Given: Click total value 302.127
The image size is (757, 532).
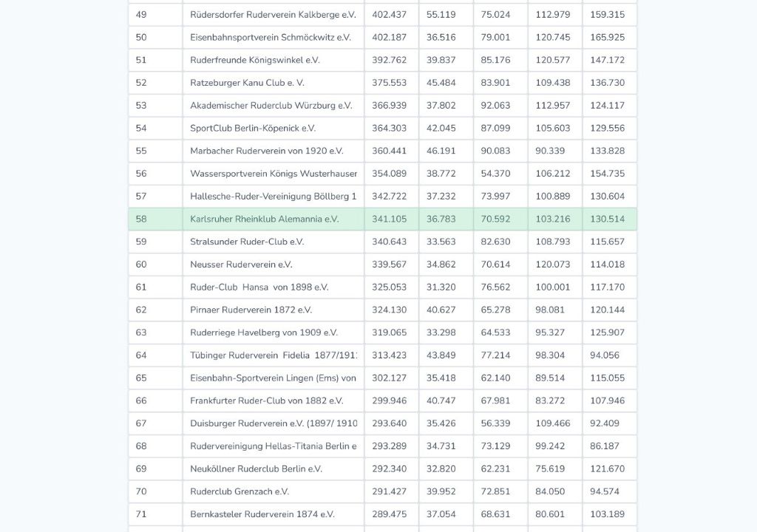Looking at the screenshot, I should [389, 378].
